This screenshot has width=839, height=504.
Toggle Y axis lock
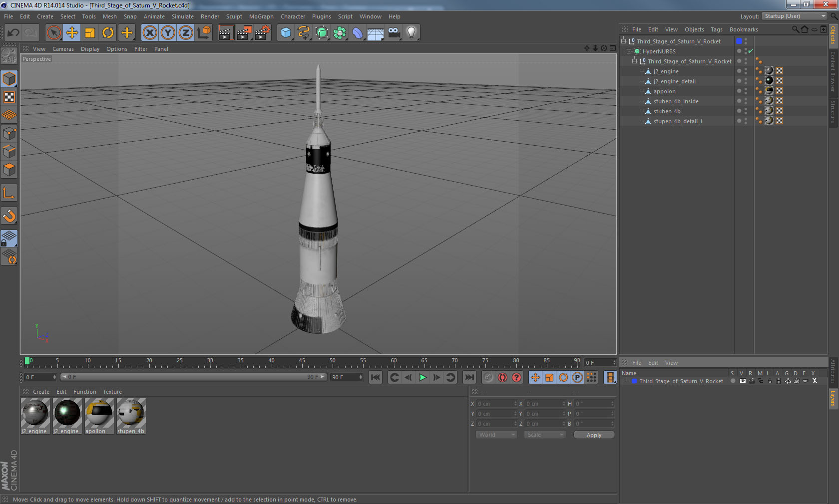pyautogui.click(x=168, y=33)
